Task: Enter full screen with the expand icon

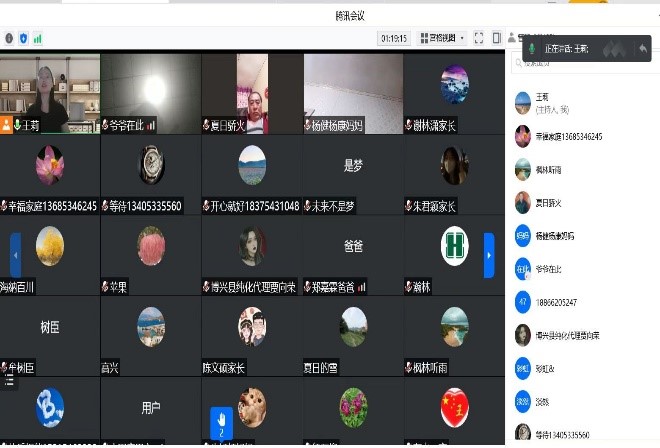Action: point(479,38)
